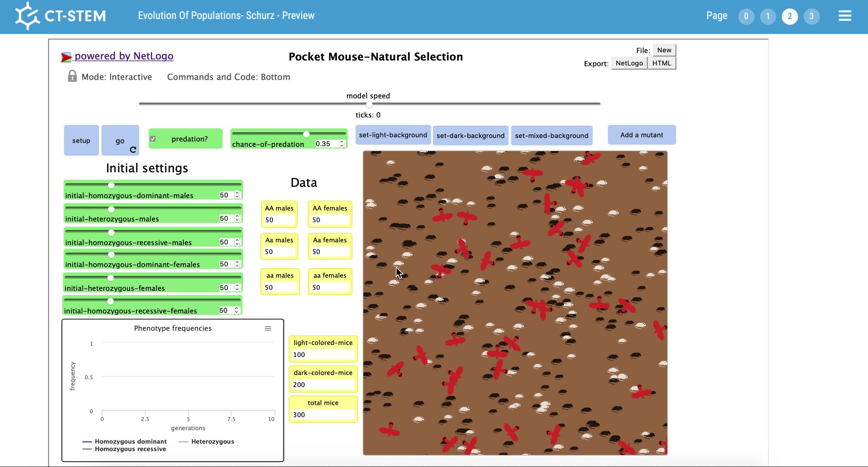
Task: Go to page 2
Action: click(x=790, y=16)
